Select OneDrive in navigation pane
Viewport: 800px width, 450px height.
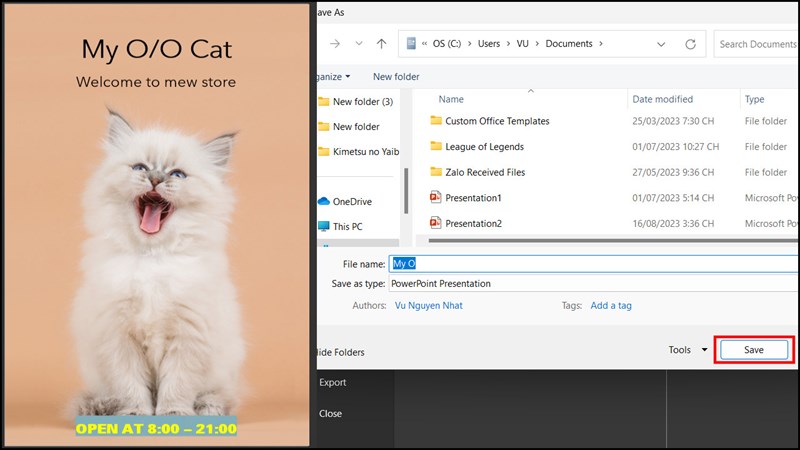point(352,202)
